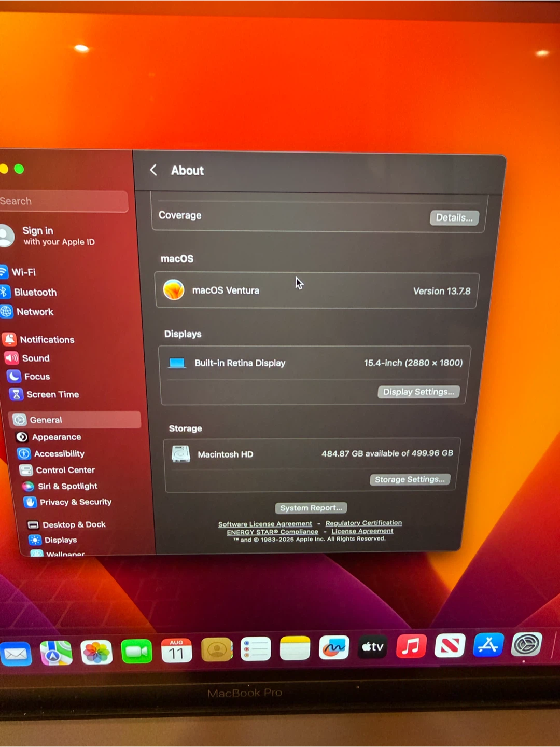
Task: Open System Settings from the Dock
Action: (527, 644)
